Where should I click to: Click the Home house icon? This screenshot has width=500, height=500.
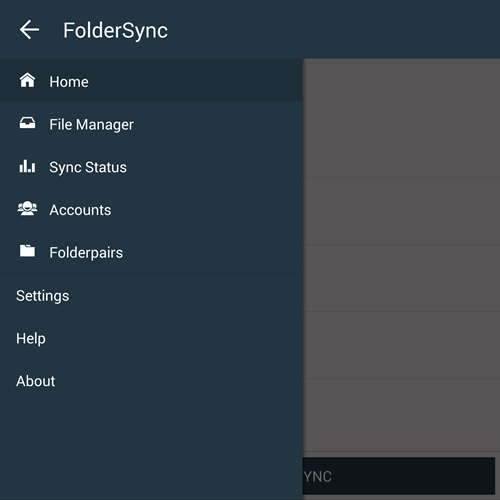(x=27, y=80)
